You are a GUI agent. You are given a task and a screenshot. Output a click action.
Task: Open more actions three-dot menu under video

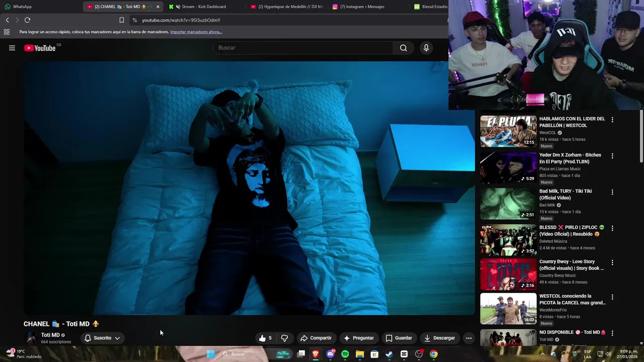469,338
